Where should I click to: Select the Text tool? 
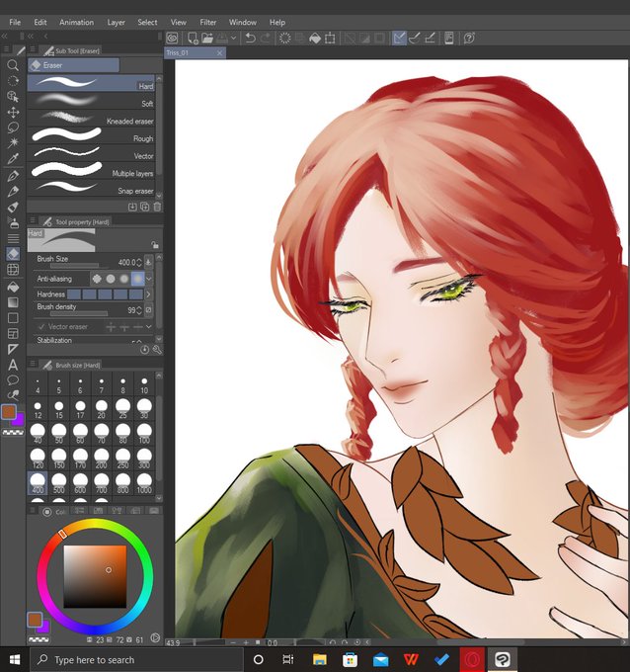[13, 365]
